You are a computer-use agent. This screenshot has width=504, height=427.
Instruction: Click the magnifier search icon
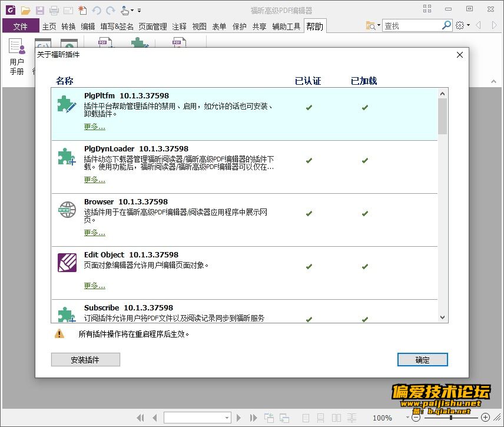447,25
